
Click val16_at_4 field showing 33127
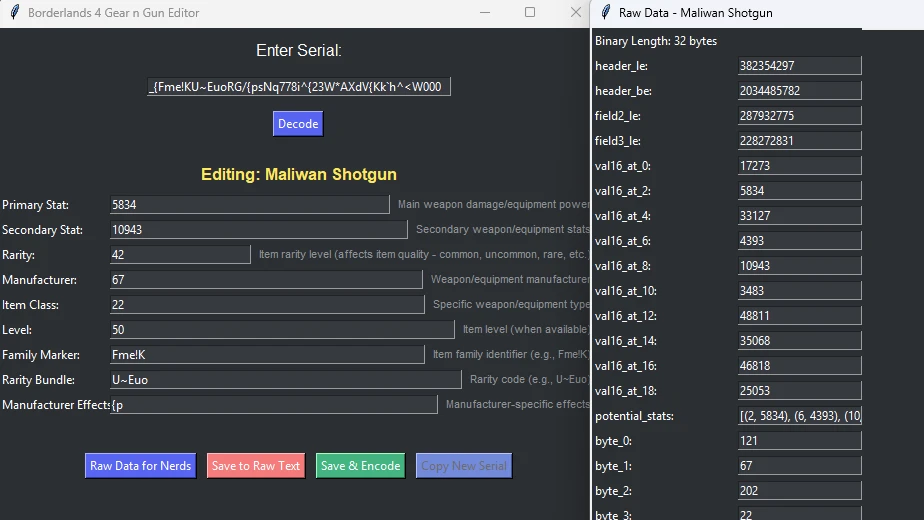point(799,216)
